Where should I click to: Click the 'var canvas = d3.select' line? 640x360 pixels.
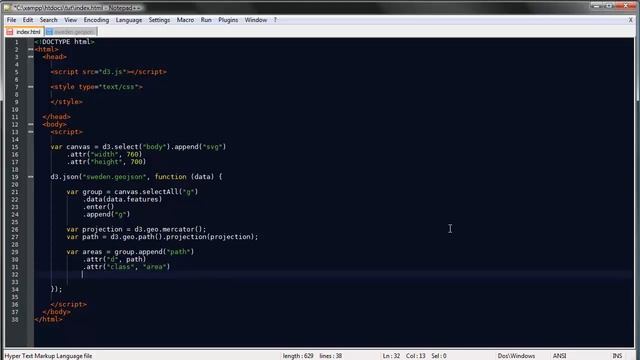click(138, 147)
